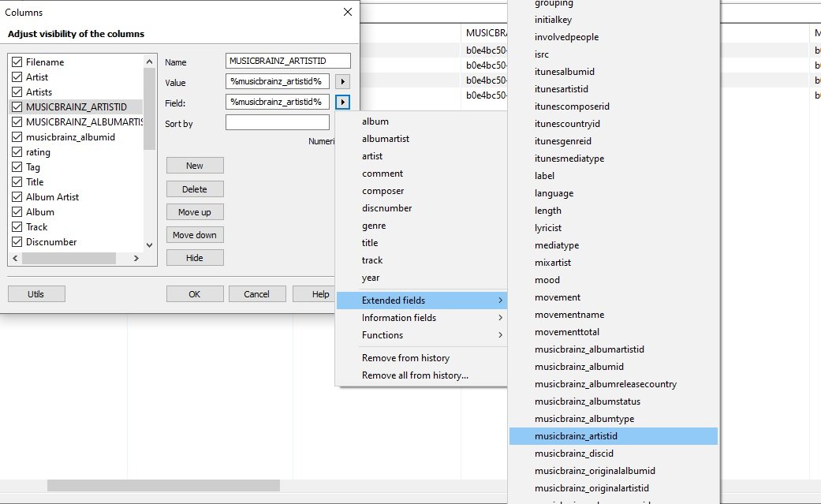
Task: Click the Move down button
Action: click(x=195, y=235)
